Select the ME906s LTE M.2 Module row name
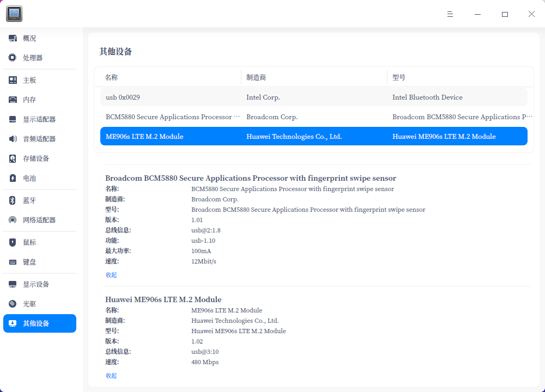 (x=144, y=137)
